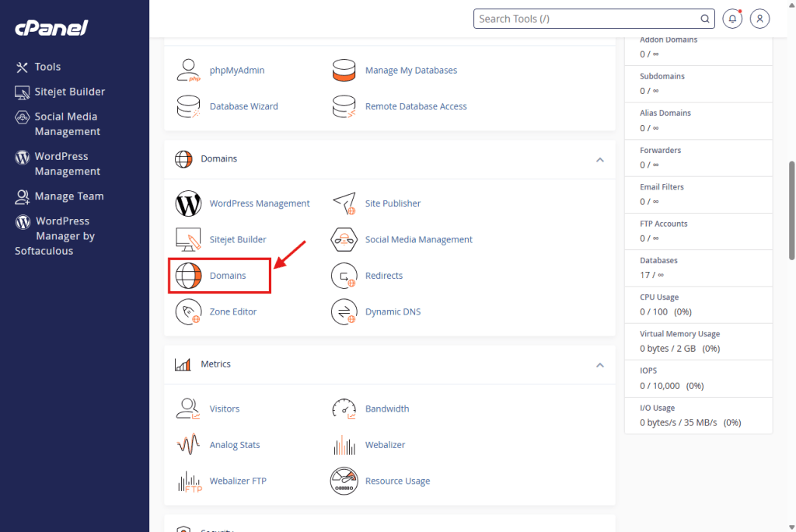The height and width of the screenshot is (532, 796).
Task: Click the Redirects icon
Action: pyautogui.click(x=344, y=276)
